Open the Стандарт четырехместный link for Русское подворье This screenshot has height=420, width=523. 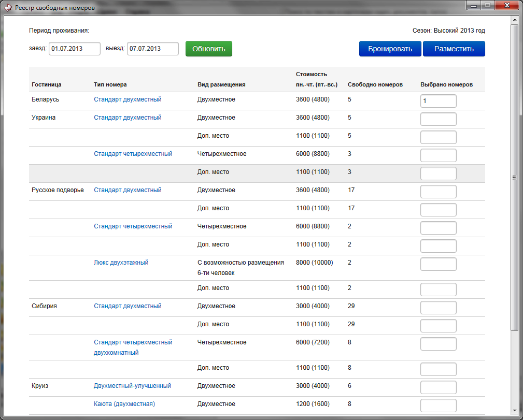pyautogui.click(x=133, y=226)
